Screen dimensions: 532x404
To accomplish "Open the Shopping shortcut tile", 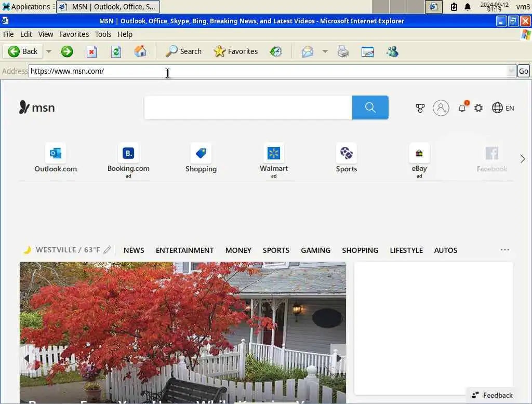I will point(201,158).
